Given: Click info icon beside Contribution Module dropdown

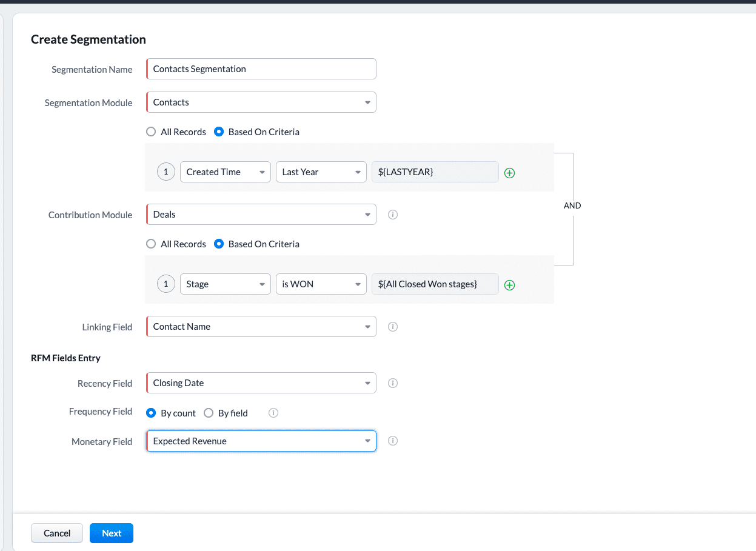Looking at the screenshot, I should (x=392, y=215).
